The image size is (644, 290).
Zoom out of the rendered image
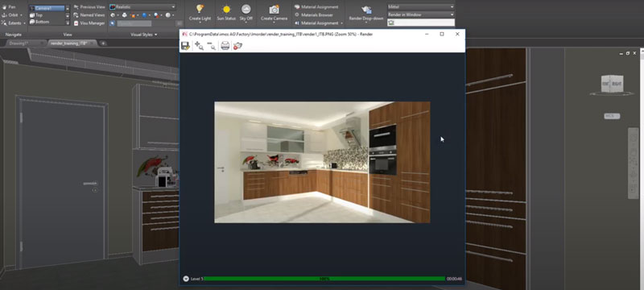click(x=211, y=46)
